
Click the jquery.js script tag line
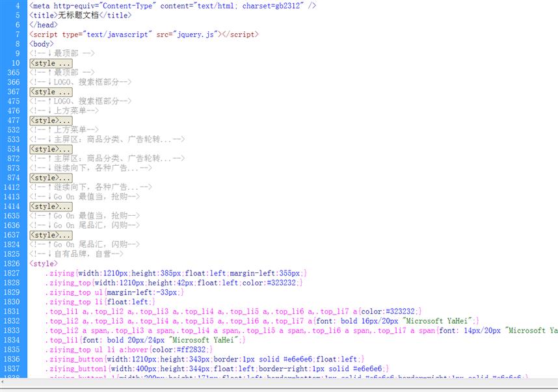tap(144, 34)
